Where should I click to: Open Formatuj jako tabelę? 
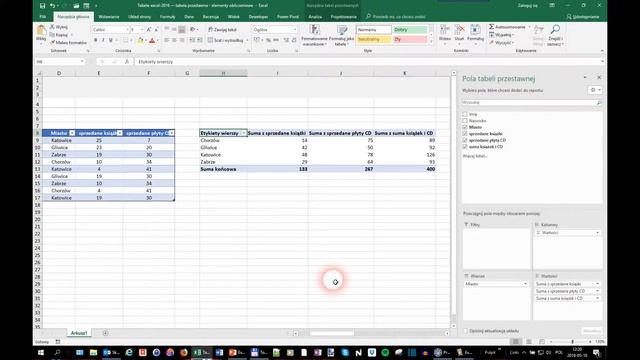point(342,35)
